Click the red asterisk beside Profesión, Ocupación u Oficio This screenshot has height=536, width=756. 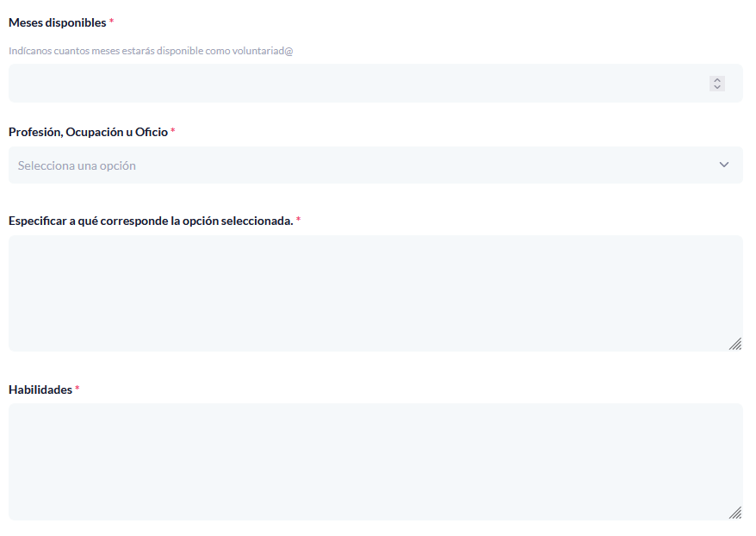tap(172, 132)
